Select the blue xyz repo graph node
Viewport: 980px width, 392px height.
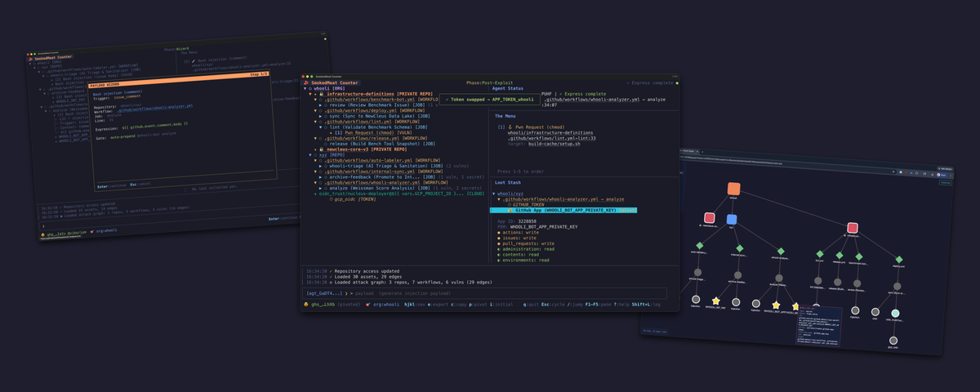tap(732, 220)
